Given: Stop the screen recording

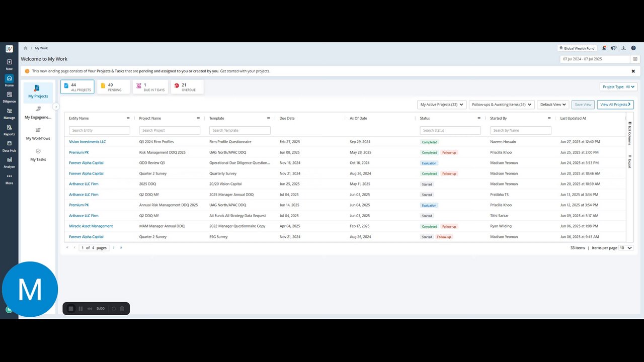Looking at the screenshot, I should (71, 309).
